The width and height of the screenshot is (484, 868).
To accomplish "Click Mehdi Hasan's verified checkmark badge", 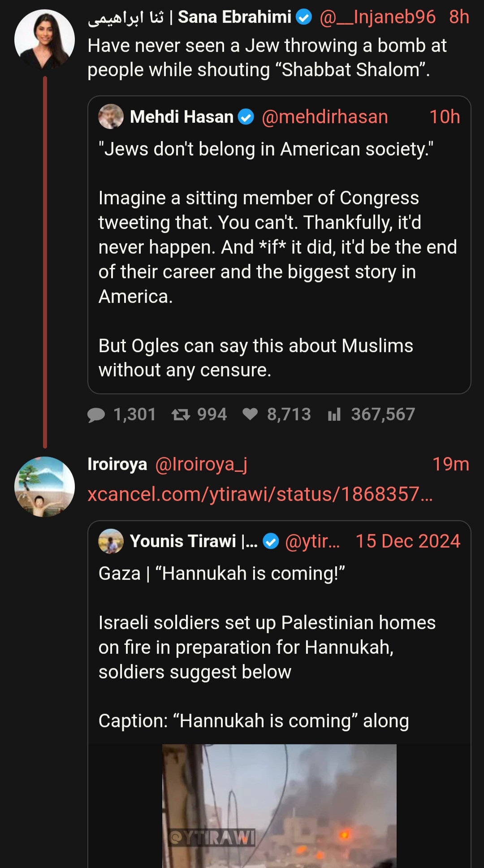I will [x=246, y=117].
